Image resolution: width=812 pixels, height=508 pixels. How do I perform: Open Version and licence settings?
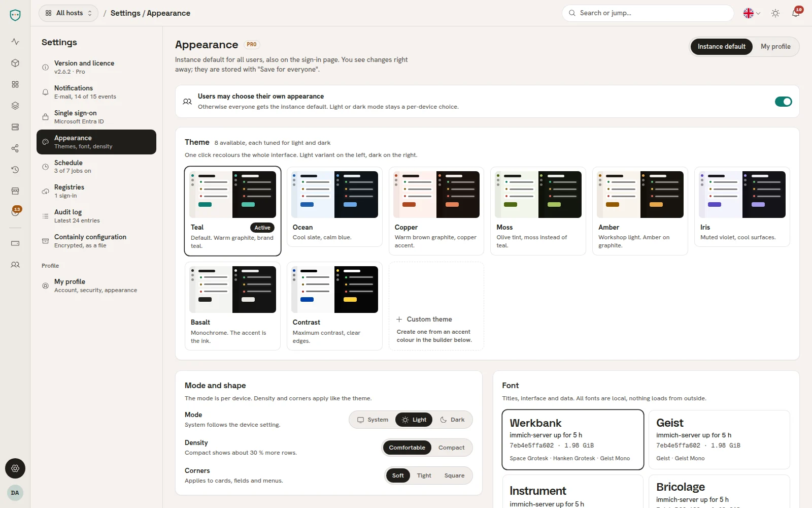tap(96, 67)
